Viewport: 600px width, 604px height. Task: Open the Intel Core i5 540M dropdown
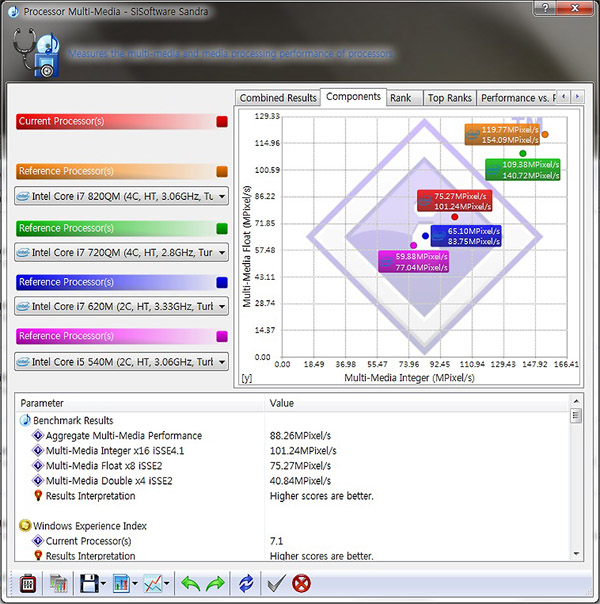coord(122,362)
